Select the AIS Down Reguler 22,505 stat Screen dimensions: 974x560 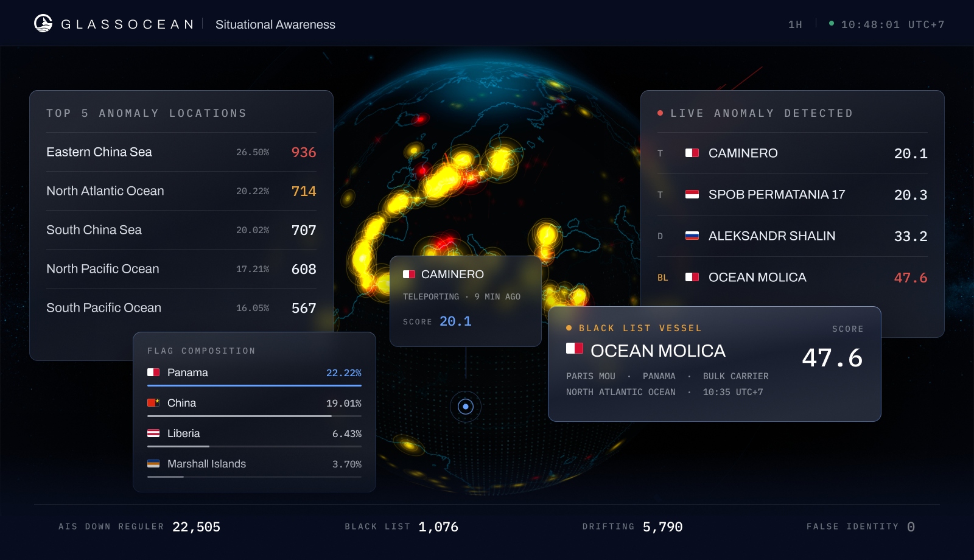click(x=139, y=527)
